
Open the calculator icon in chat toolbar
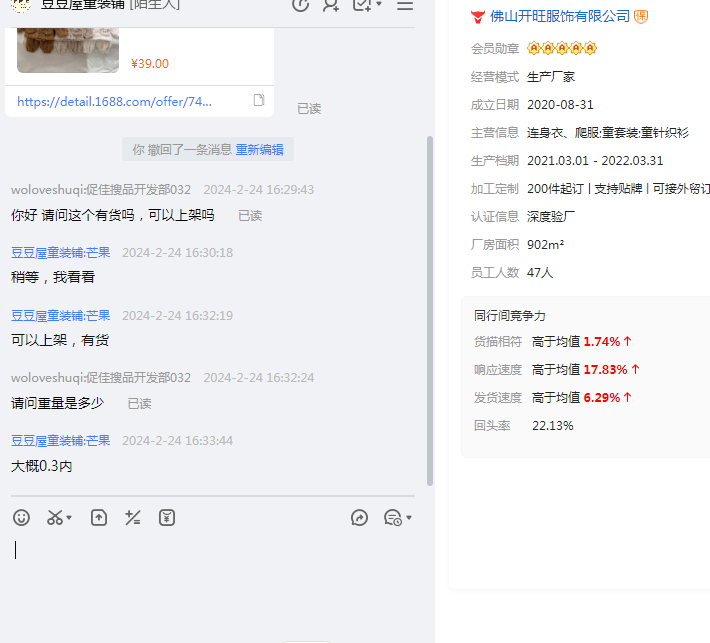click(x=132, y=517)
